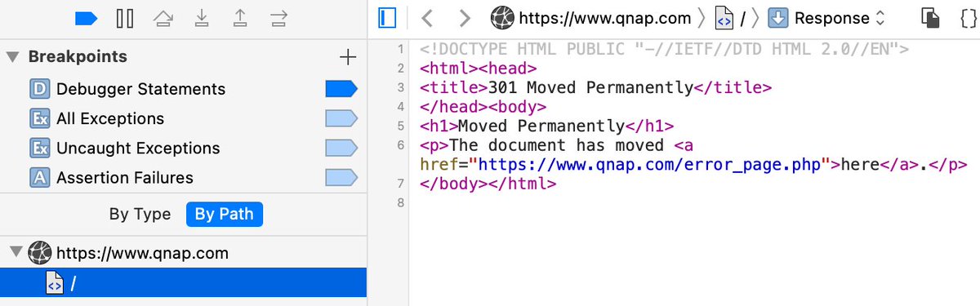Select Uncaught Exceptions breakpoint row
Screen dimensions: 980x306
pos(183,148)
